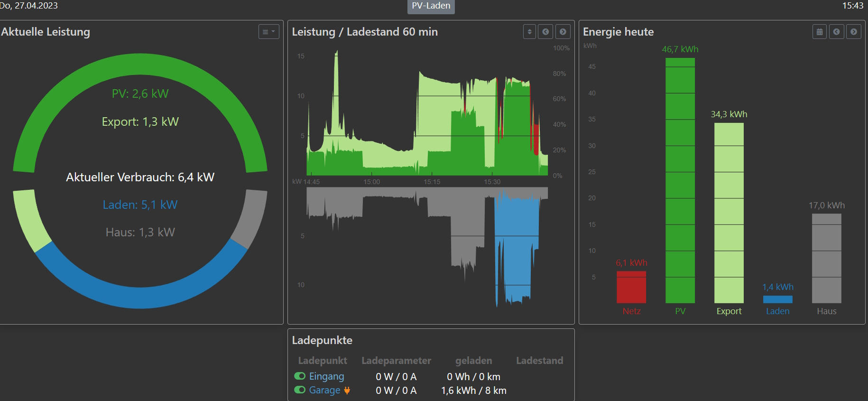Click the blue charging arc of the power gauge
The image size is (868, 401).
(x=140, y=297)
